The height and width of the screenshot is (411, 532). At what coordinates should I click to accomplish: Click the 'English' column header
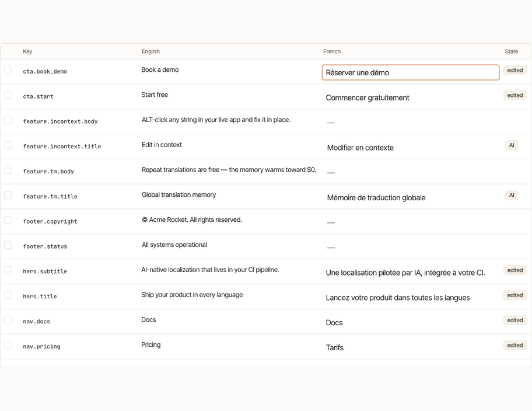coord(150,51)
